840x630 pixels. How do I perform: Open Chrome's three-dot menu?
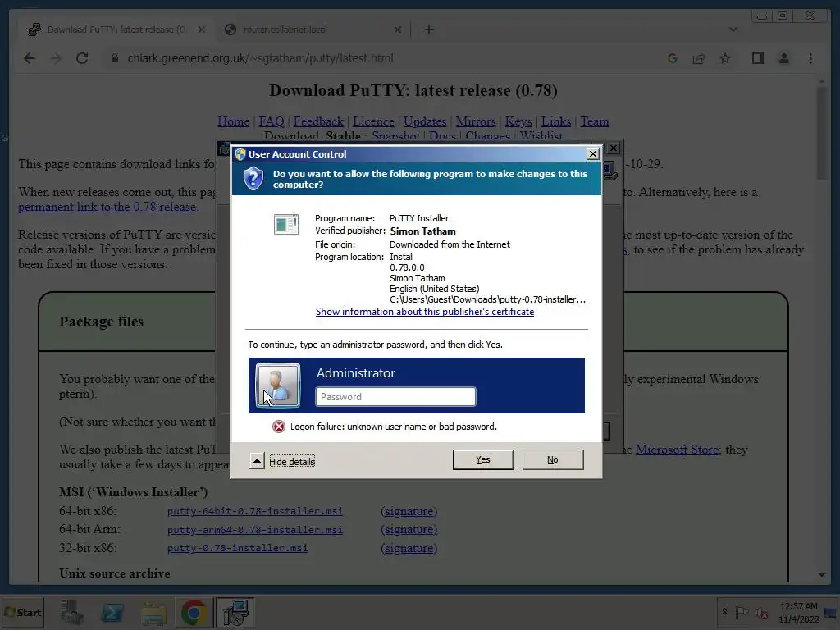pyautogui.click(x=810, y=58)
